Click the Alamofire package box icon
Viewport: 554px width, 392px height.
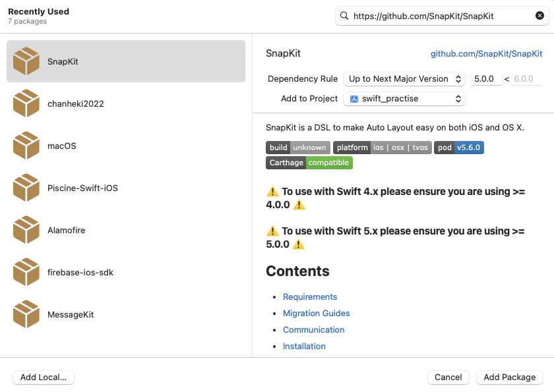26,230
